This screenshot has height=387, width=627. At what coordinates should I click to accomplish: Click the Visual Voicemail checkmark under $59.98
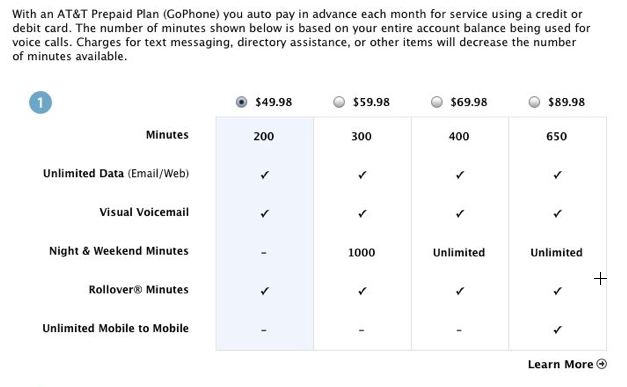(x=362, y=213)
